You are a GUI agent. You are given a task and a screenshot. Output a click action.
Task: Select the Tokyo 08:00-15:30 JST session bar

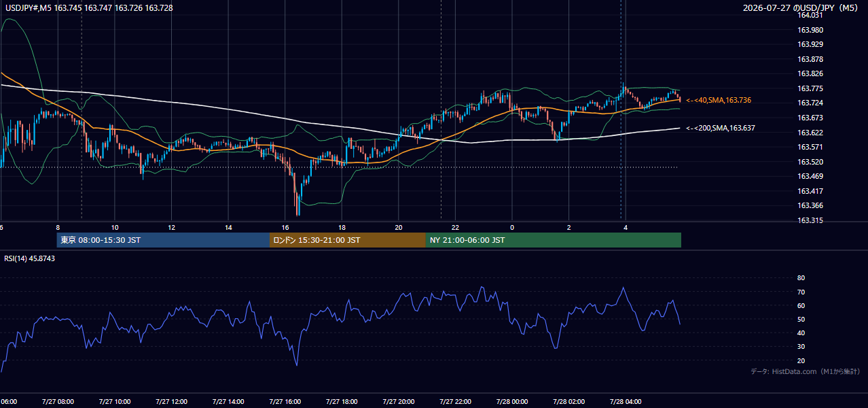[163, 240]
